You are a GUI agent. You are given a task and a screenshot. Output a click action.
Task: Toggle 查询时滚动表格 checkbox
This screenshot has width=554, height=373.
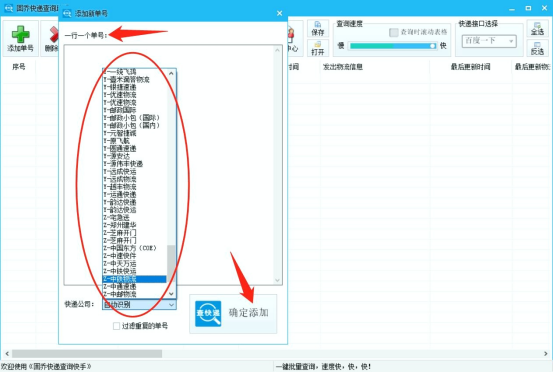click(x=394, y=32)
